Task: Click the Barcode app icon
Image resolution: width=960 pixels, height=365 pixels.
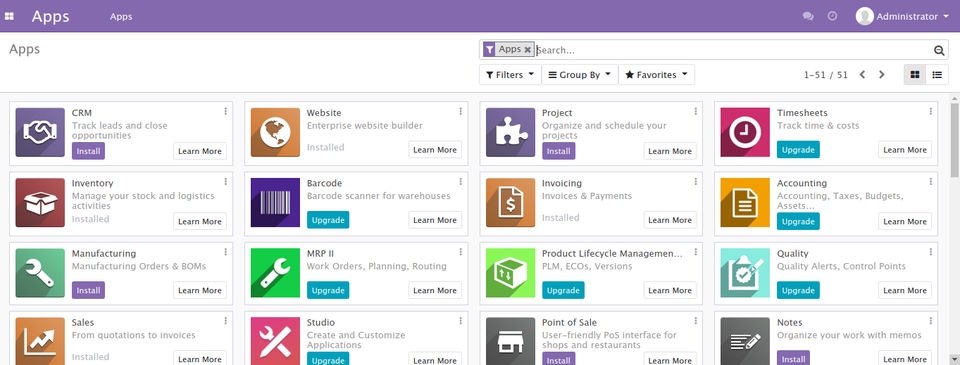Action: (x=275, y=203)
